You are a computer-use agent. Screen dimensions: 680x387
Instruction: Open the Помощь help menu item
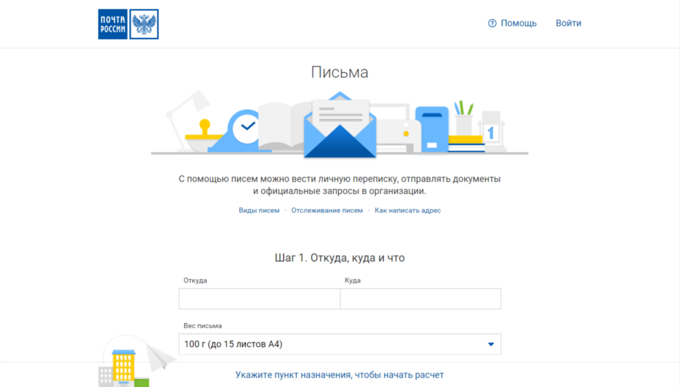click(x=519, y=23)
